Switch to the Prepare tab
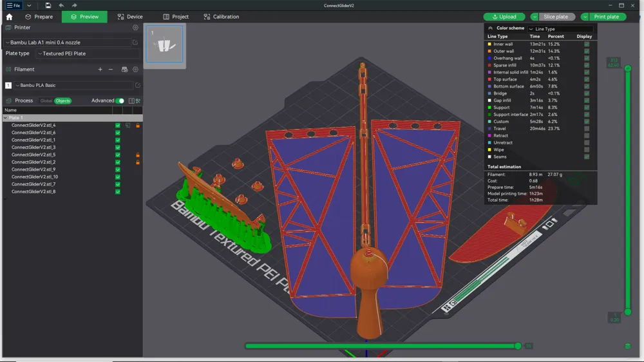Viewport: 644px width, 362px height. click(x=39, y=17)
